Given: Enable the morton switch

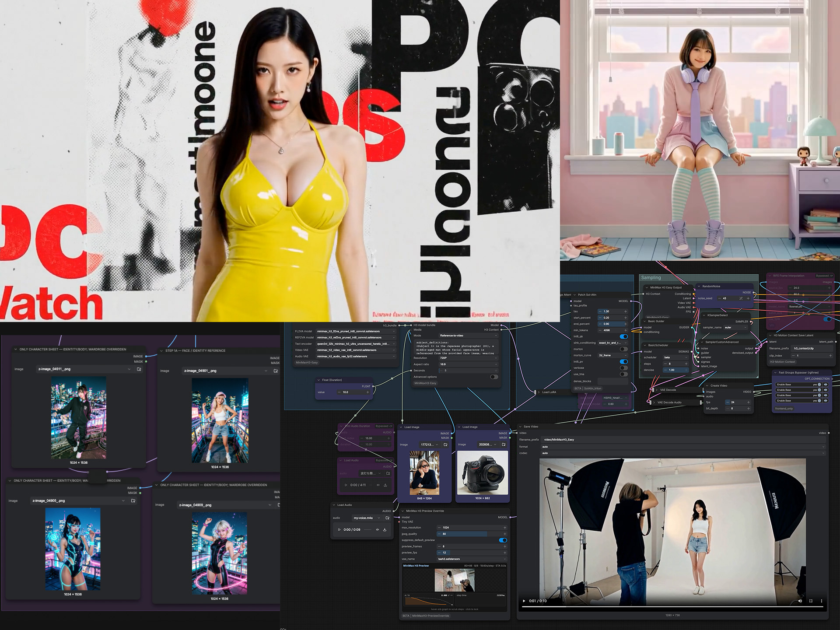Looking at the screenshot, I should point(624,349).
